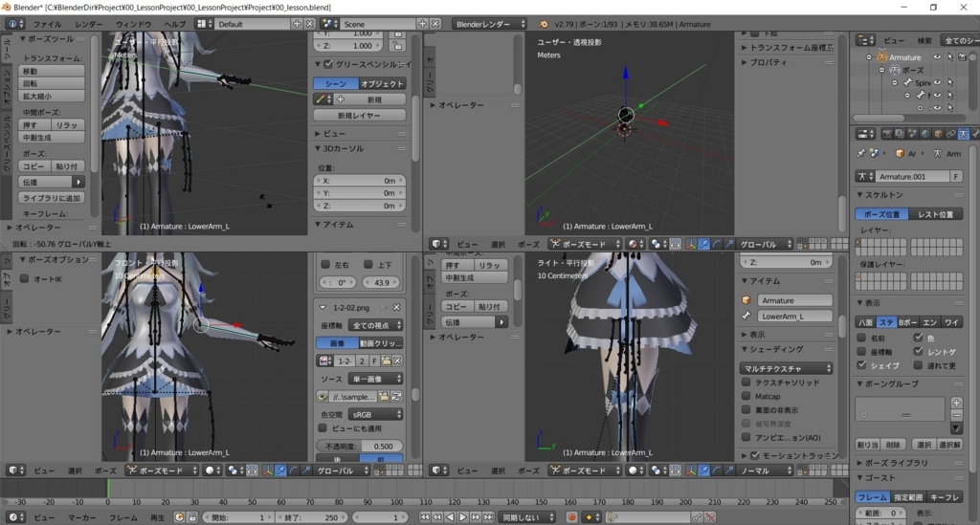
Task: Click the camera render icon on the Armature row
Action: [x=962, y=56]
